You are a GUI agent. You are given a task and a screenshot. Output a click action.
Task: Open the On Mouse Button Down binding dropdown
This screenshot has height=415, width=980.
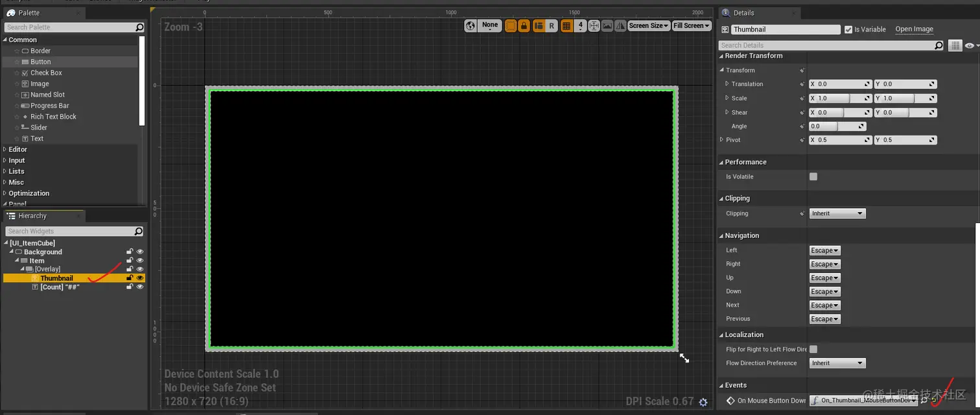(x=864, y=401)
